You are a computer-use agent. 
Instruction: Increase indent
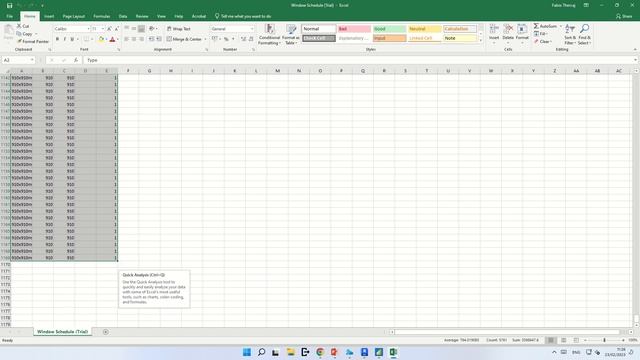click(159, 39)
